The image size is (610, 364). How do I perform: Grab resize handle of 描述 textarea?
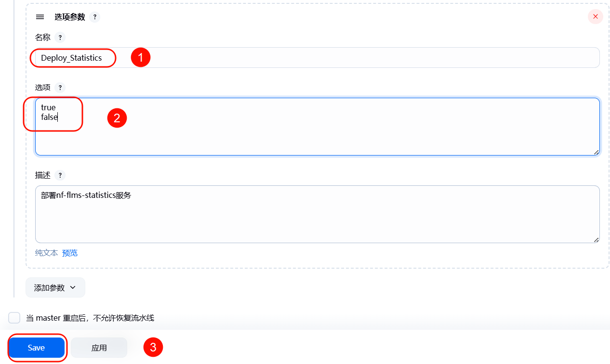click(596, 240)
